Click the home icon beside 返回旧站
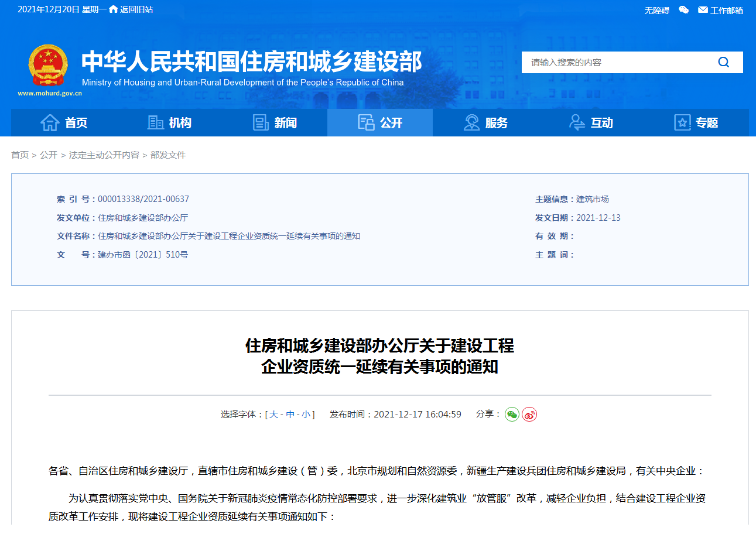This screenshot has height=534, width=756. point(113,9)
